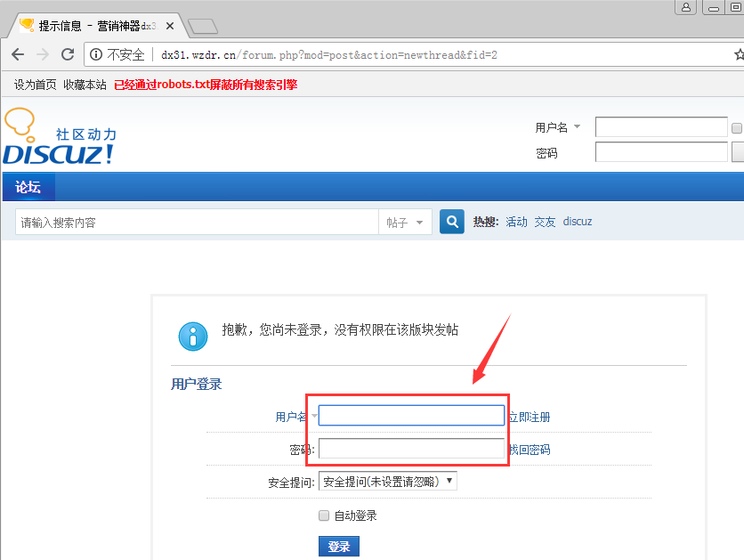
Task: Bookmark the page with star icon
Action: point(738,54)
